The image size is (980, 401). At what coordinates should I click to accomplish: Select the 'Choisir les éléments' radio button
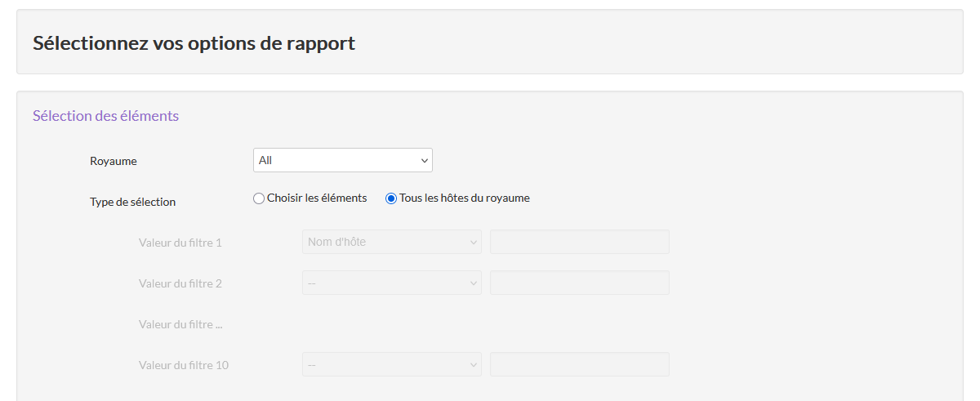pos(259,198)
